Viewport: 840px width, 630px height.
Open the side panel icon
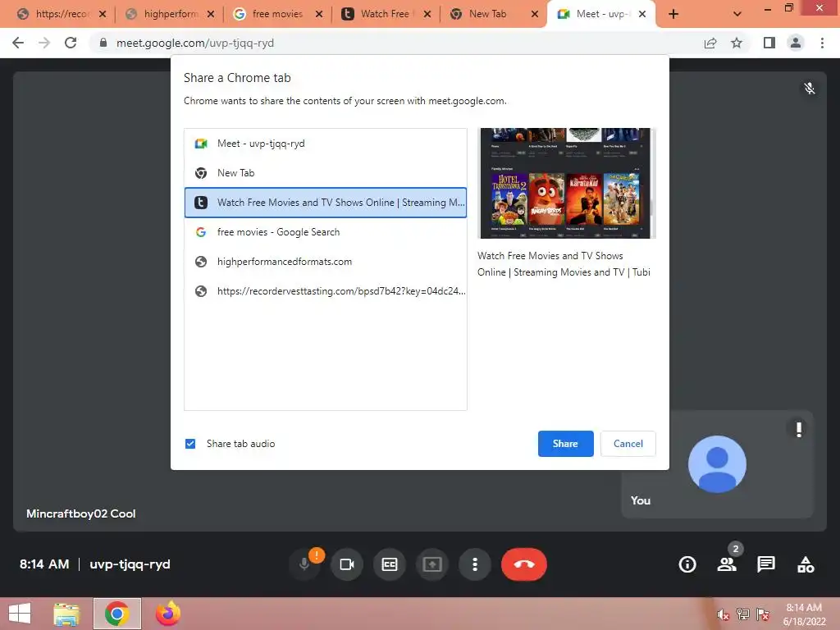(769, 43)
